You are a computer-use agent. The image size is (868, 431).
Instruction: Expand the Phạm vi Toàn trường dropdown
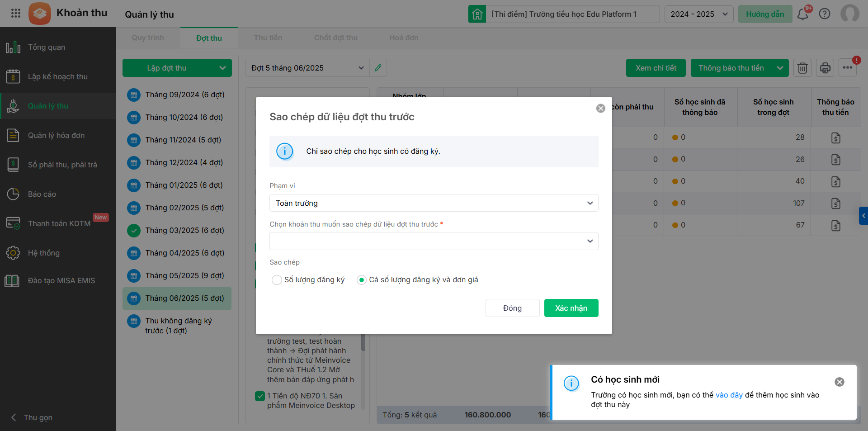coord(434,203)
